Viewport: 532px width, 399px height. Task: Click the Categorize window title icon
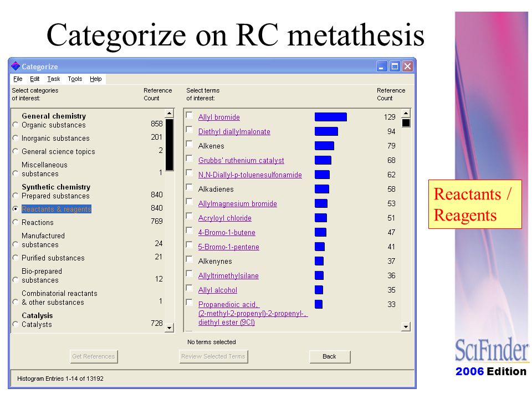tap(16, 66)
